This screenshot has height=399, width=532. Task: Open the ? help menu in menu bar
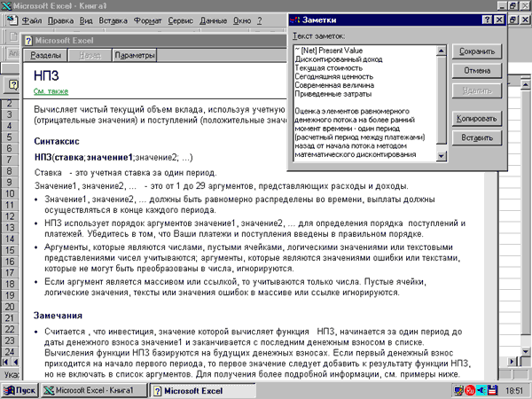coord(260,20)
